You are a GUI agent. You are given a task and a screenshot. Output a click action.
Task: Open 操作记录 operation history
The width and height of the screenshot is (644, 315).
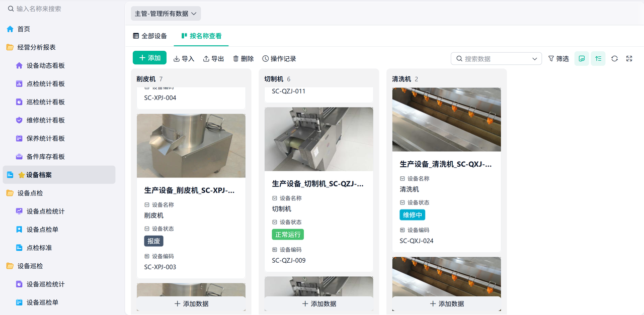(x=279, y=59)
